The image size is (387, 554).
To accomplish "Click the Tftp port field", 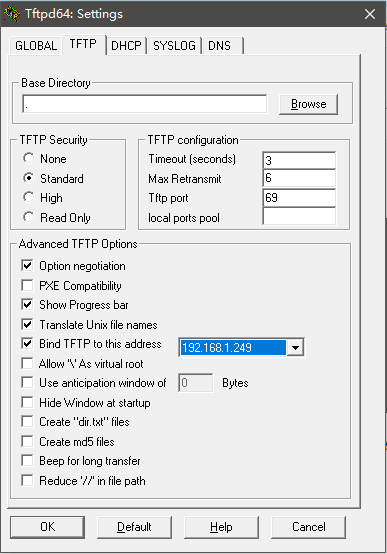I will click(x=299, y=198).
